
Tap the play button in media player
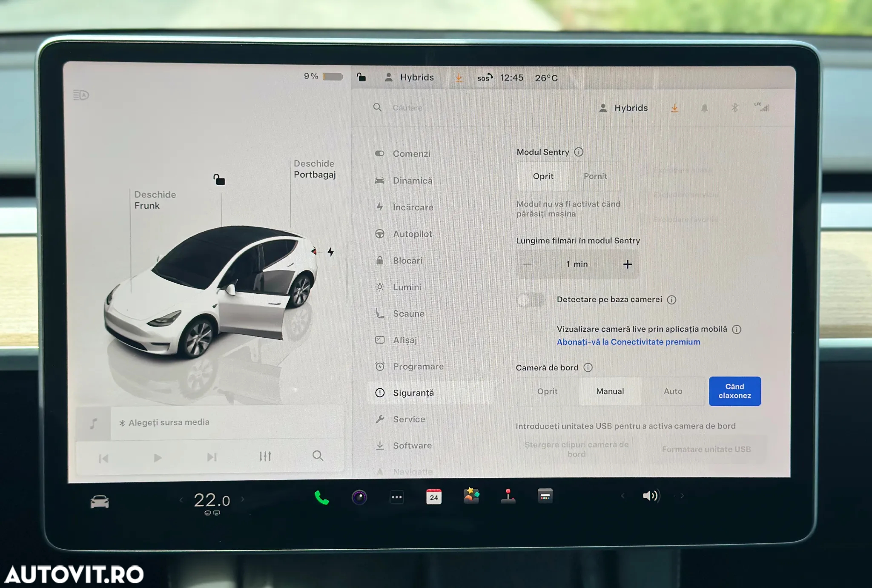tap(158, 458)
